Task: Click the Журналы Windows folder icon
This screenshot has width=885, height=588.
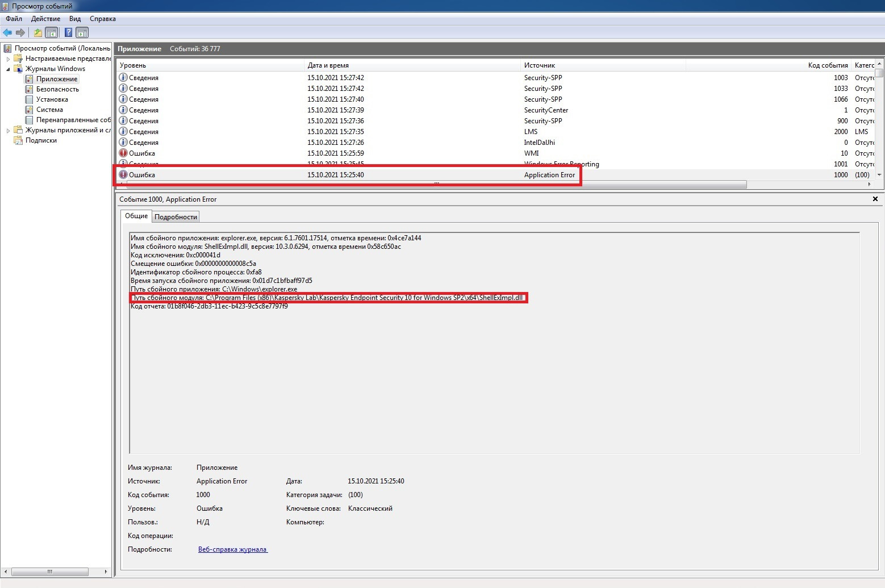Action: [18, 69]
